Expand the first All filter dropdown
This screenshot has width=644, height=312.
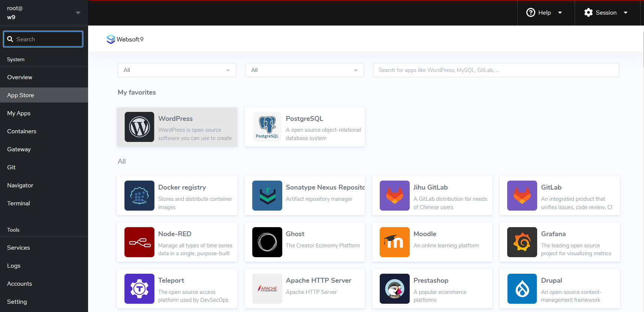[177, 70]
